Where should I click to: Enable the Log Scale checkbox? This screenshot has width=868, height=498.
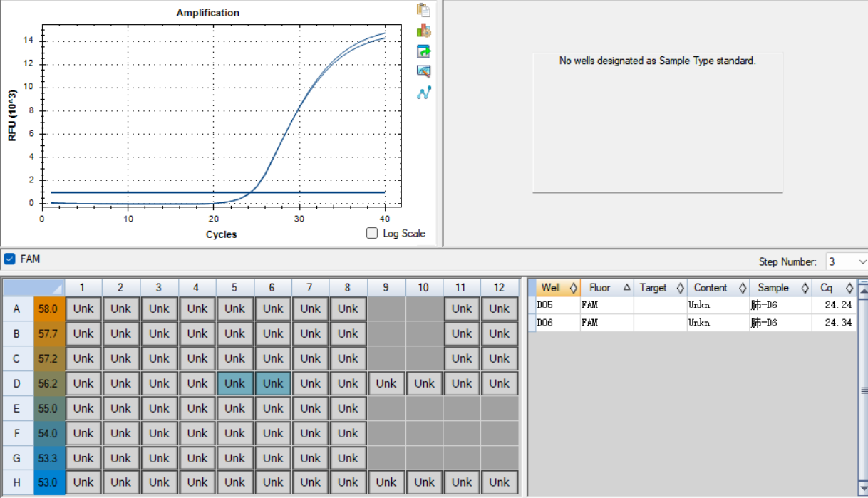click(x=372, y=233)
